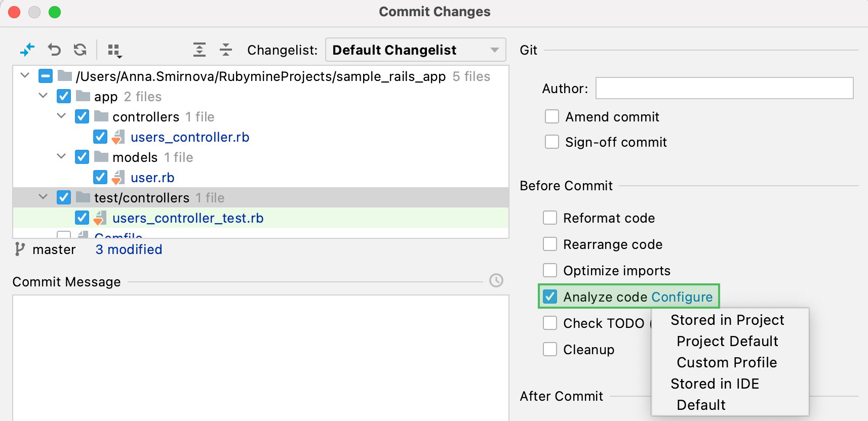This screenshot has height=421, width=868.
Task: Click the sample_rails_app root folder icon
Action: 64,76
